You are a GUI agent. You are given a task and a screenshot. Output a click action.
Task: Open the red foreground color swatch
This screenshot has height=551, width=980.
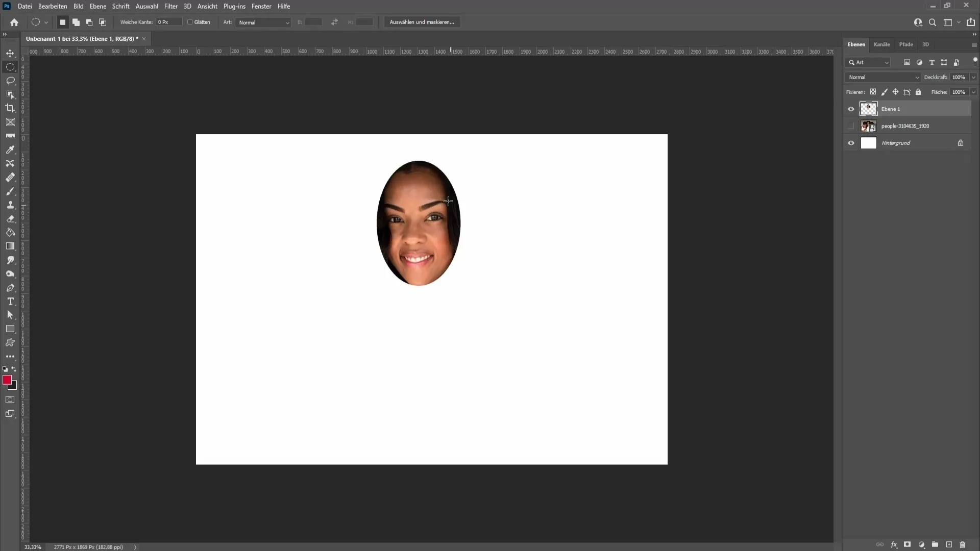7,380
